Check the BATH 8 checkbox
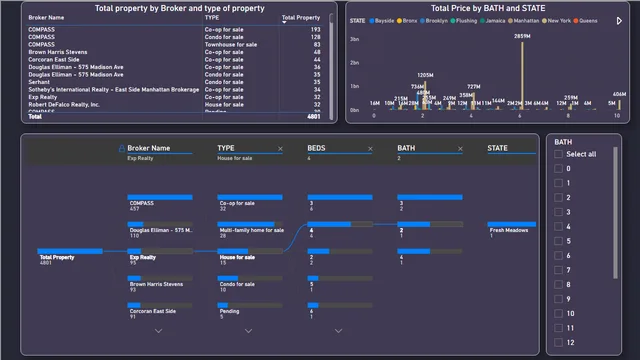Viewport: 640px width, 360px height. click(x=558, y=284)
